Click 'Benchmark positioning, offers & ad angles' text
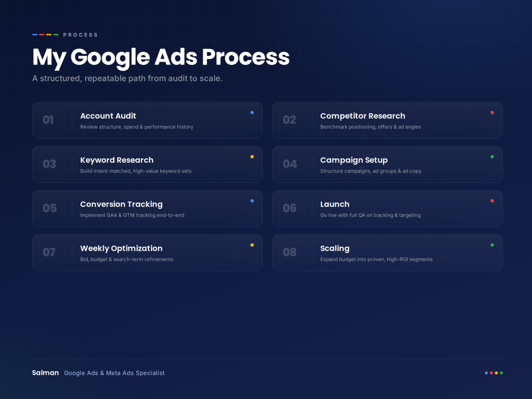 click(x=370, y=127)
